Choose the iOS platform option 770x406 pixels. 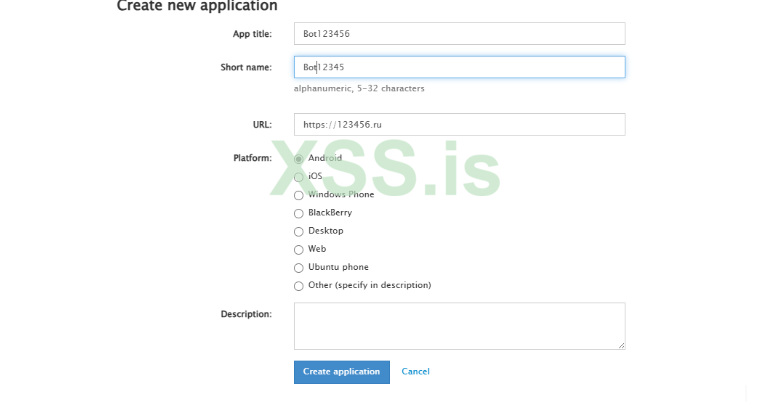pos(299,177)
